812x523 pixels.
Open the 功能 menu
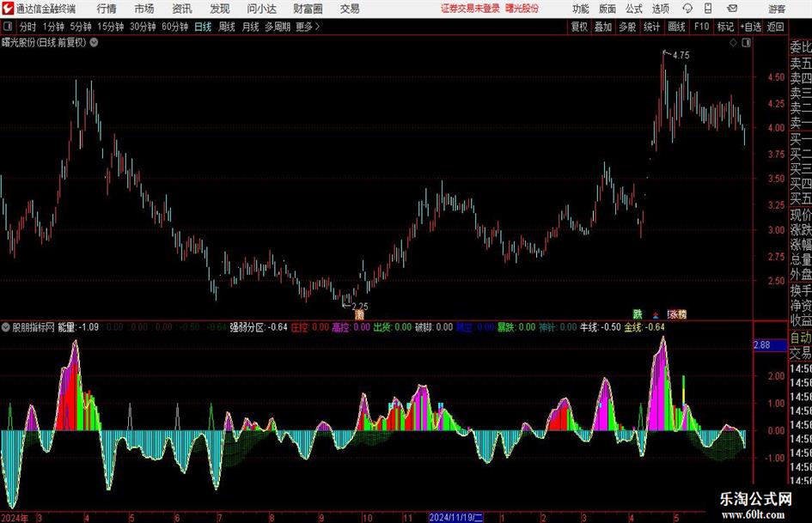pyautogui.click(x=581, y=9)
